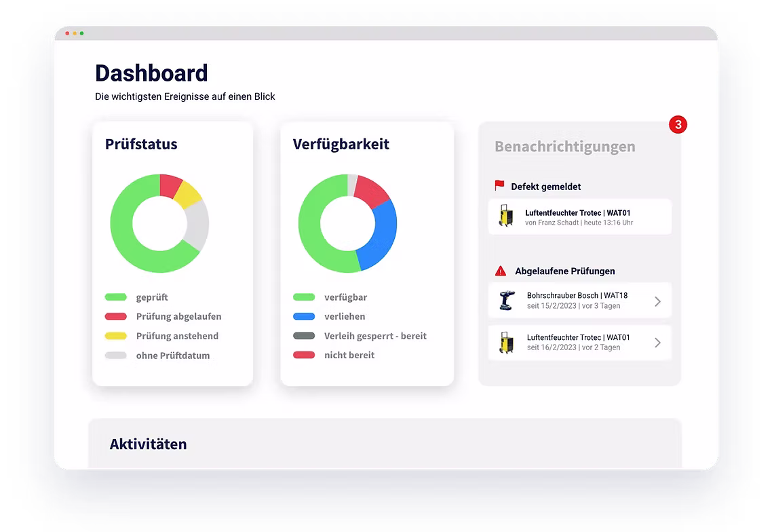This screenshot has width=772, height=532.
Task: Click the Defekt gemeldet label
Action: click(x=545, y=186)
